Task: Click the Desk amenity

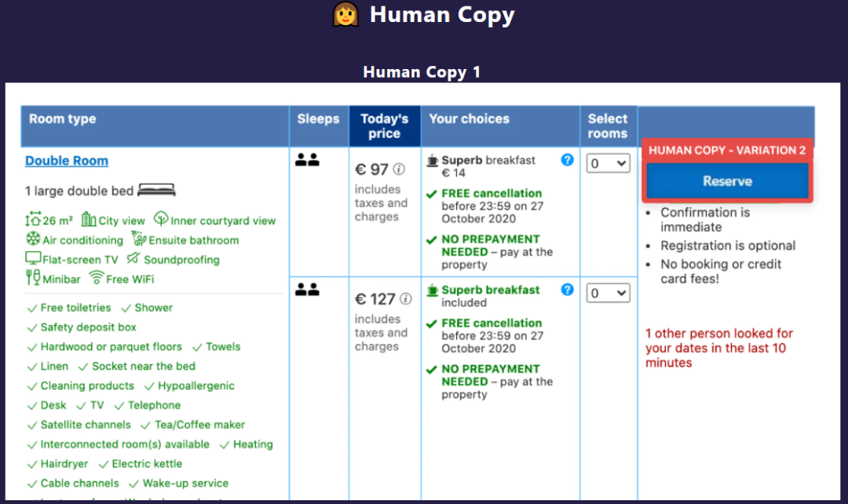Action: [x=53, y=405]
